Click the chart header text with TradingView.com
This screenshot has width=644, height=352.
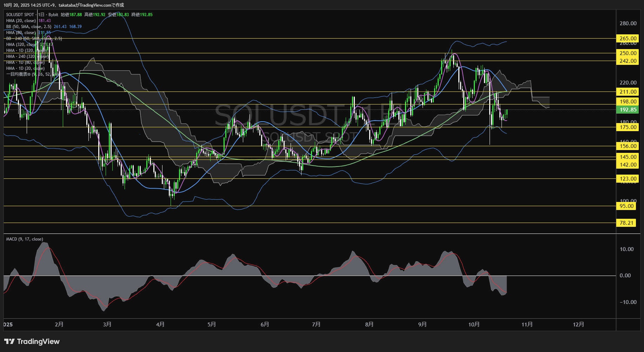tap(64, 5)
